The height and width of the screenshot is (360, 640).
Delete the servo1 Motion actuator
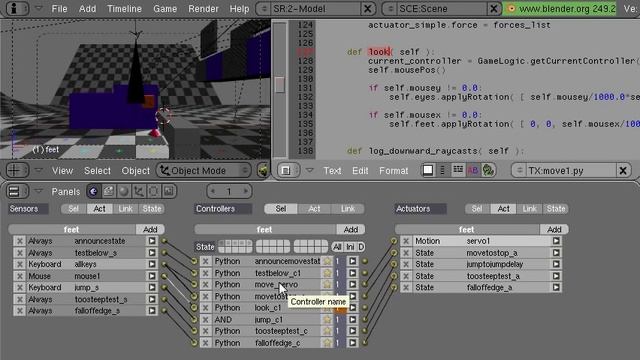click(406, 241)
